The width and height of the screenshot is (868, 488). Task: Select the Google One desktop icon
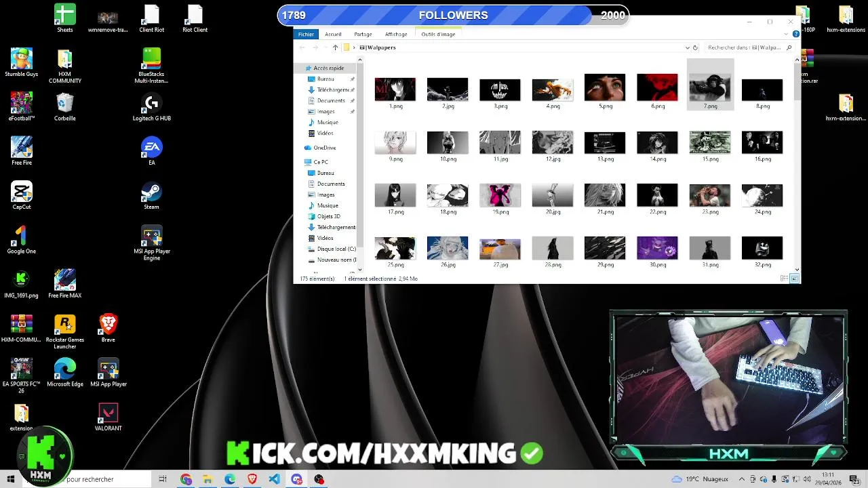(x=22, y=240)
